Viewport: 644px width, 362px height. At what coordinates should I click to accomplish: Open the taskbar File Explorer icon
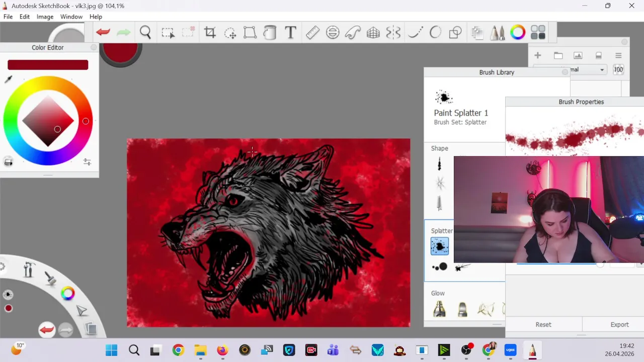click(200, 350)
